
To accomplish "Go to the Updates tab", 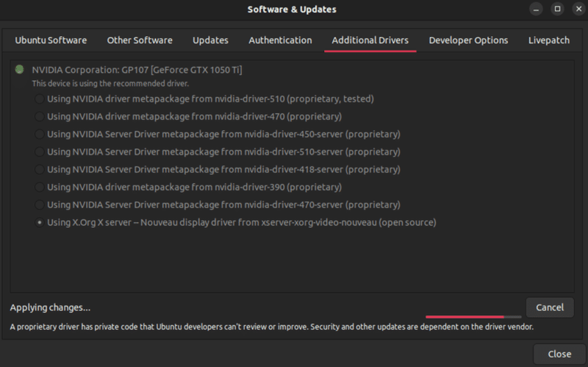I will pyautogui.click(x=210, y=40).
